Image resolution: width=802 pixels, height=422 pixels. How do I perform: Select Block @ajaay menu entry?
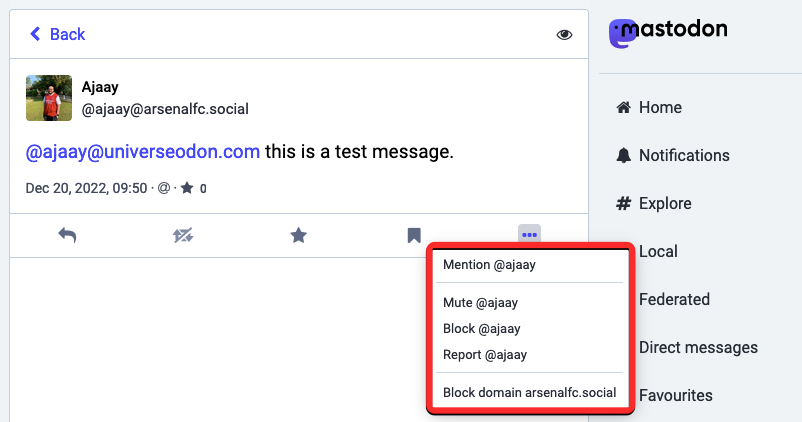coord(481,328)
